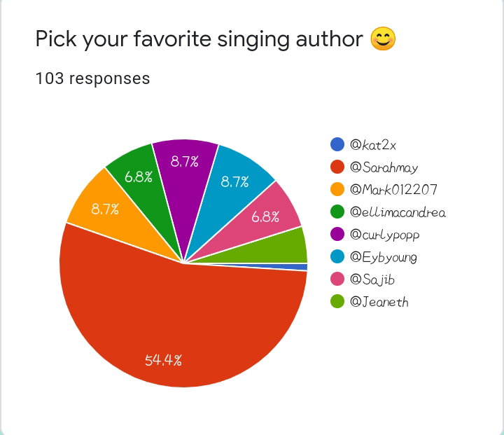This screenshot has width=504, height=435.
Task: Click the @Sarahmay legend label
Action: pyautogui.click(x=384, y=167)
